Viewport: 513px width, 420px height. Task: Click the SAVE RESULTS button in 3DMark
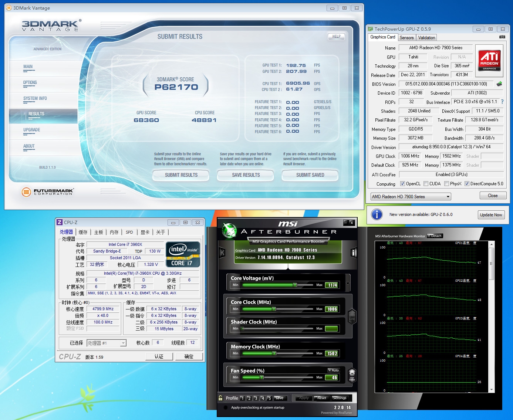(246, 175)
